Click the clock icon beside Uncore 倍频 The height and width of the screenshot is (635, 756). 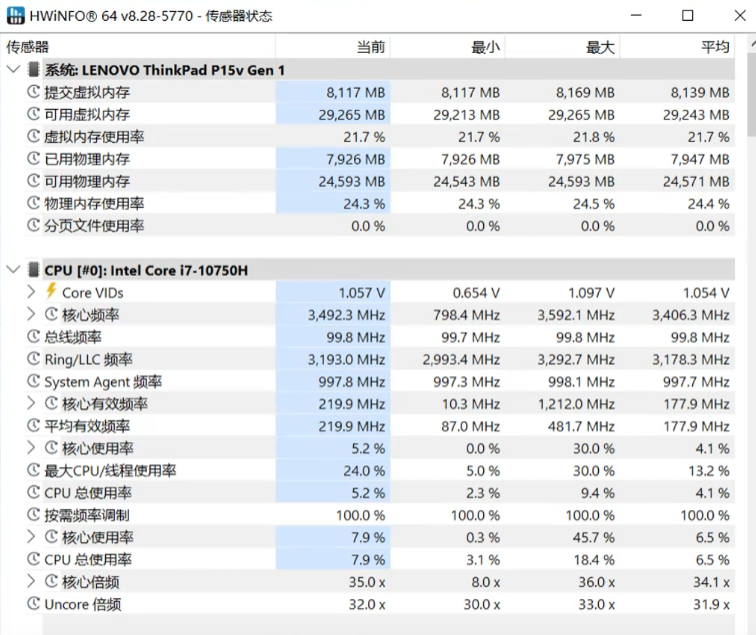[33, 604]
